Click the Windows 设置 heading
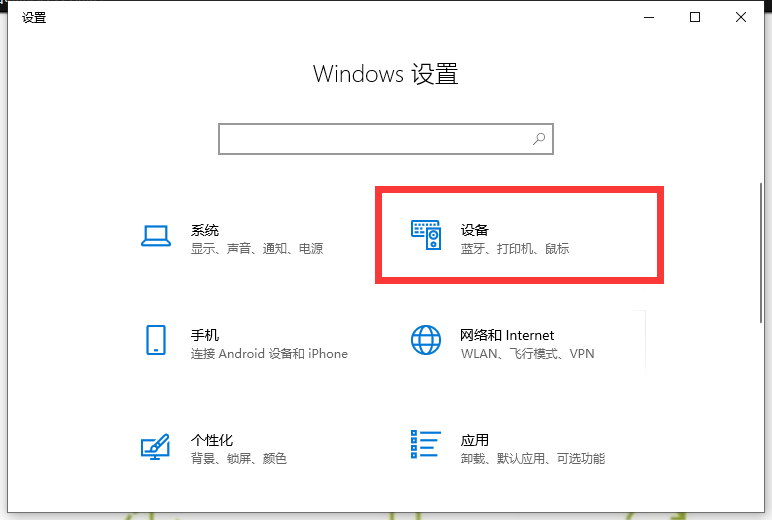The image size is (772, 520). click(x=386, y=74)
